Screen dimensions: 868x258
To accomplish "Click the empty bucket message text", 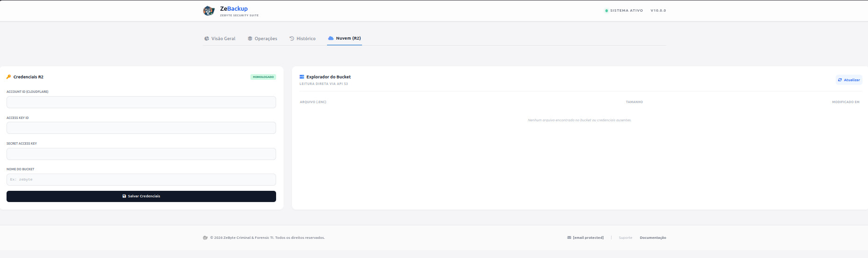I will point(579,120).
